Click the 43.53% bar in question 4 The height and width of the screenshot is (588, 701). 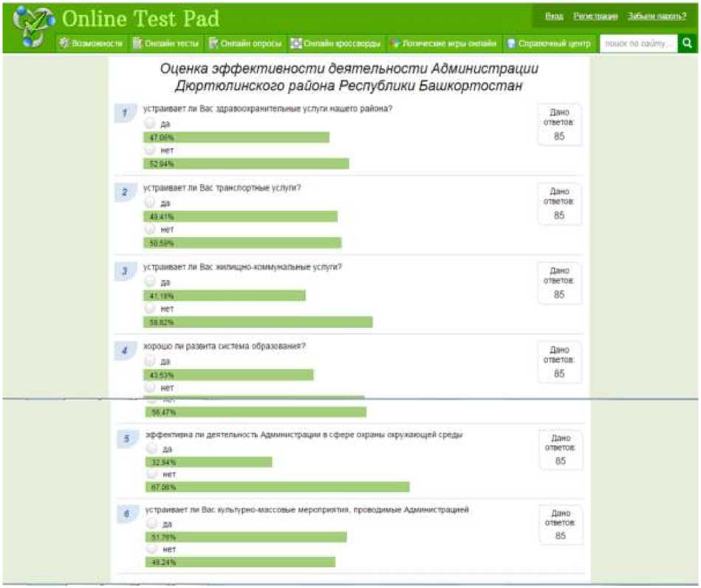pos(228,375)
